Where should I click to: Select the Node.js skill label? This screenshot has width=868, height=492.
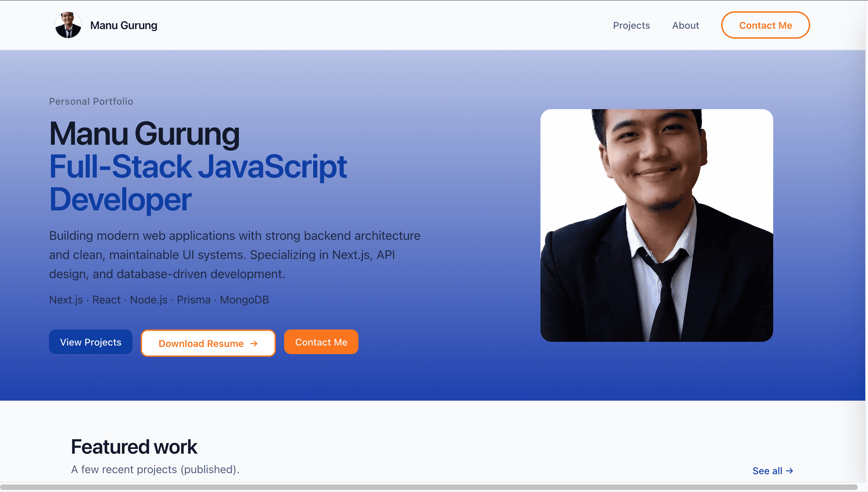tap(148, 300)
